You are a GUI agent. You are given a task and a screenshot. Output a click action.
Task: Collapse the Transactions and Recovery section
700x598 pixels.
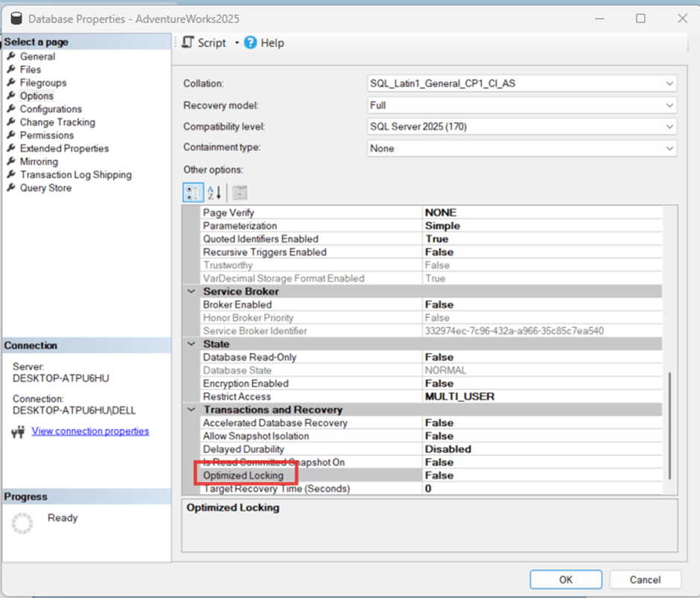191,410
